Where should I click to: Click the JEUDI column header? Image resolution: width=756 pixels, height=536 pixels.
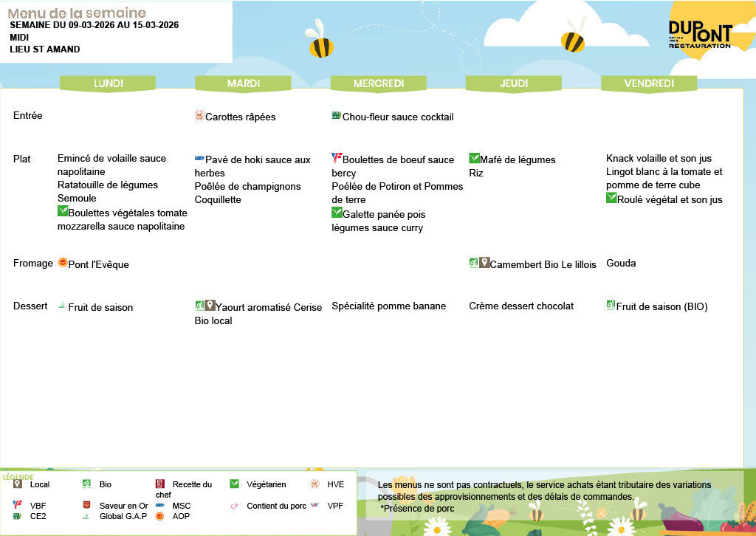(513, 83)
